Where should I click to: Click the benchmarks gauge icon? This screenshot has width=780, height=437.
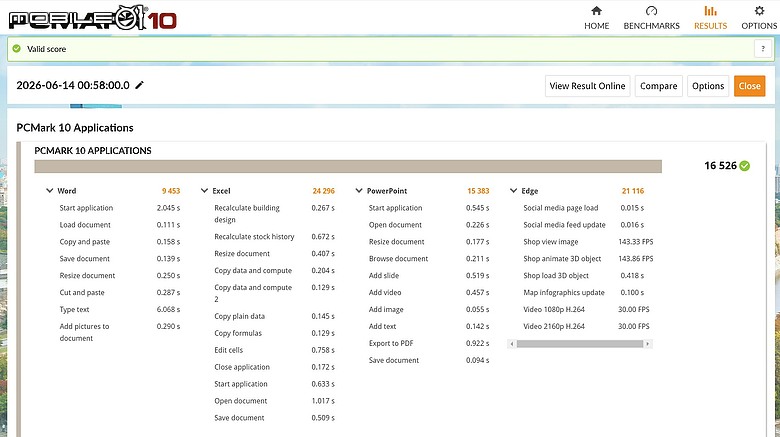(x=651, y=10)
